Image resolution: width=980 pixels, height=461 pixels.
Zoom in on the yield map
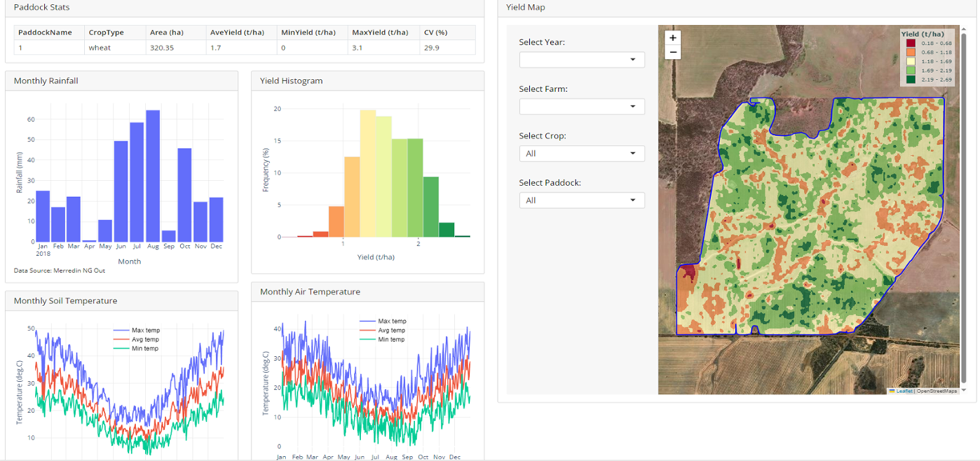tap(673, 38)
